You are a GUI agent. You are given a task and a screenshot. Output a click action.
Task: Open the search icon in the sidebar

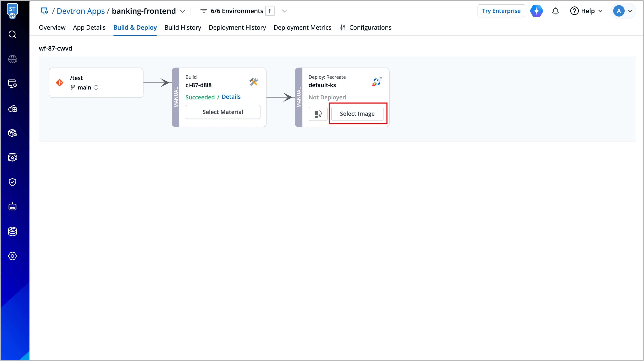(12, 34)
